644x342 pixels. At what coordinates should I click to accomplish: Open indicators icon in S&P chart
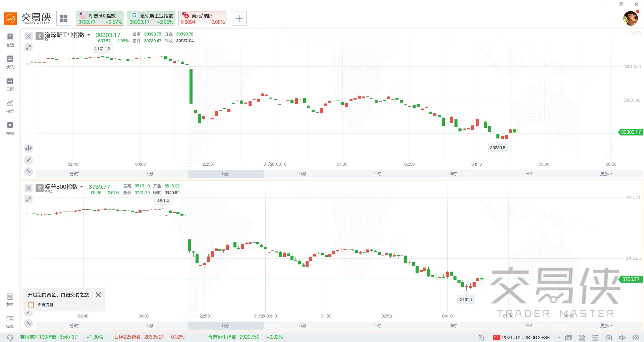[29, 324]
